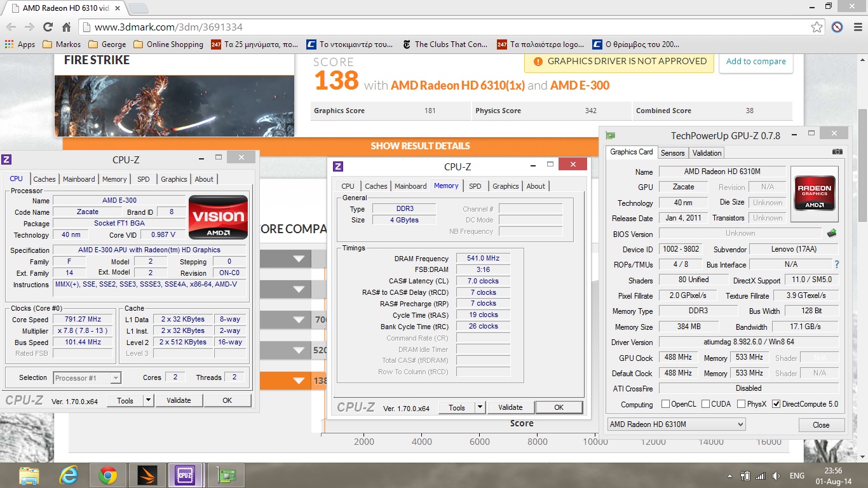Bookmark this page with star icon

(817, 27)
